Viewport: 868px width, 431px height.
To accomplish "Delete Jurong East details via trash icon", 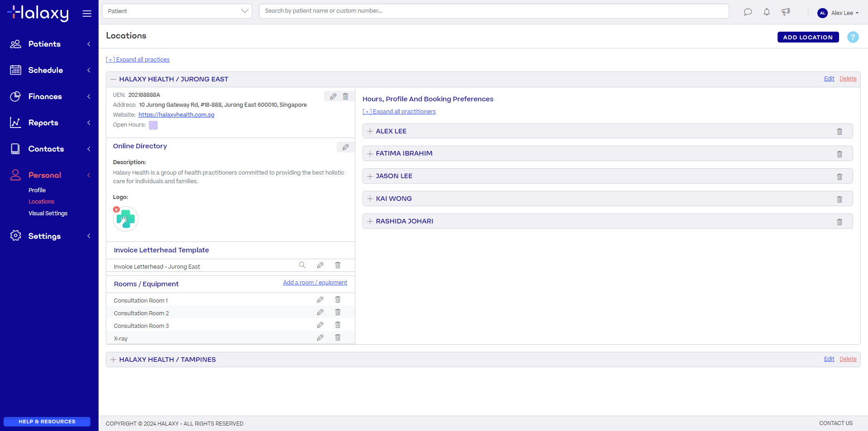I will coord(345,96).
